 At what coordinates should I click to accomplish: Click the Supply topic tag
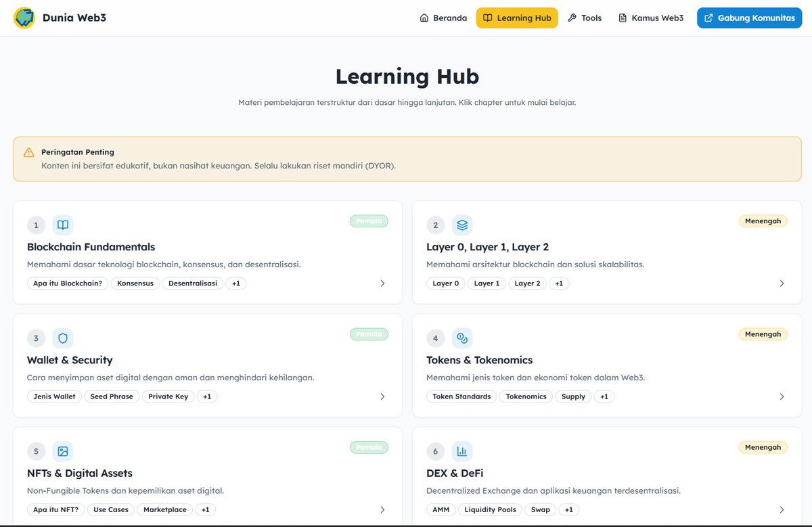pos(574,396)
